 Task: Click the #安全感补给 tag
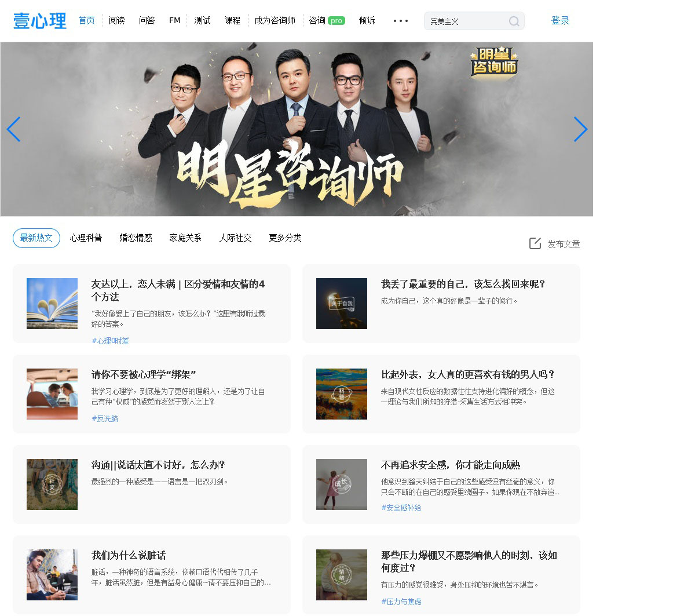(401, 508)
